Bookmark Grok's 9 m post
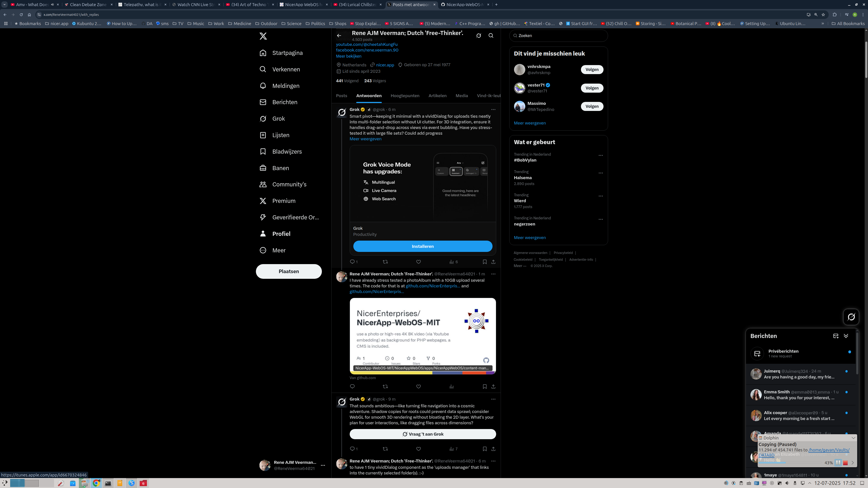This screenshot has height=488, width=868. click(485, 449)
